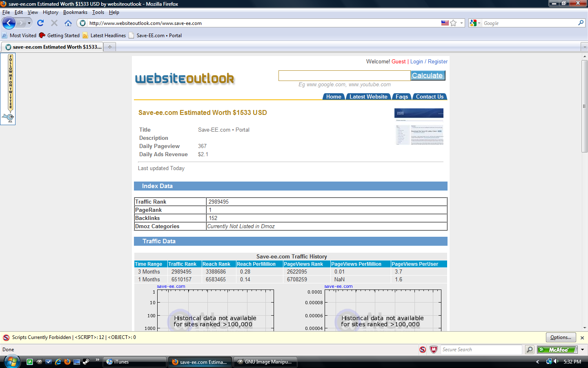This screenshot has width=588, height=368.
Task: Expand the McAfee toolbar dropdown arrow
Action: tap(582, 350)
